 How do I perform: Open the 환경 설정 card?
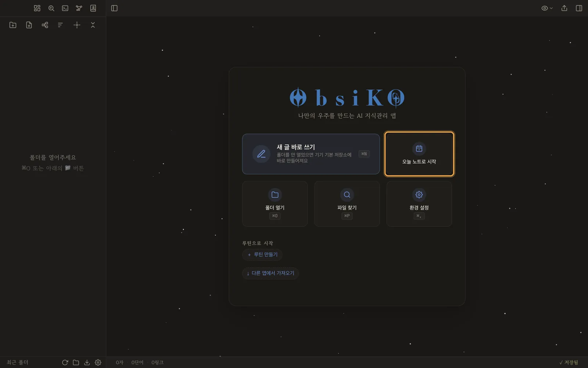click(x=419, y=204)
